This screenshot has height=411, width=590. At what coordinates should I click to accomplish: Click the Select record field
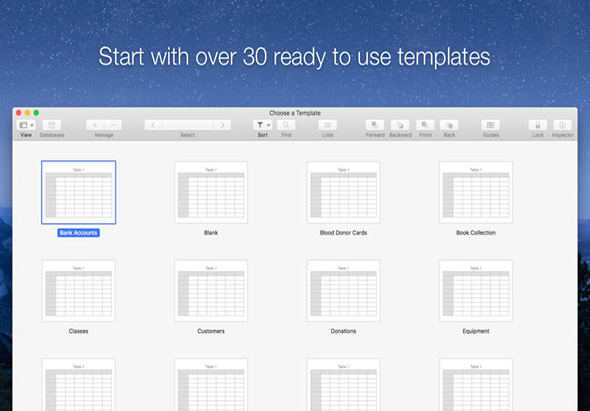tap(188, 125)
